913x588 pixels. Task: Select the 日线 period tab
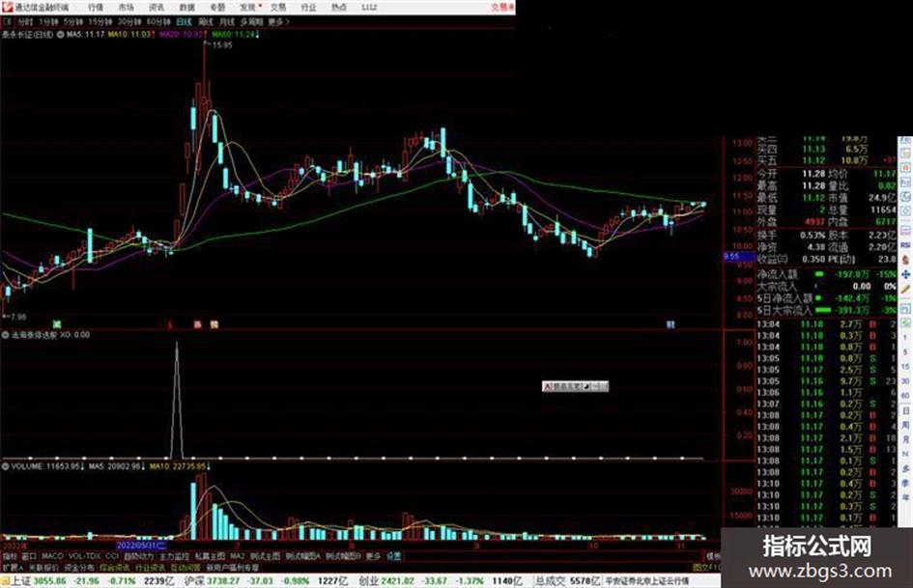[184, 22]
